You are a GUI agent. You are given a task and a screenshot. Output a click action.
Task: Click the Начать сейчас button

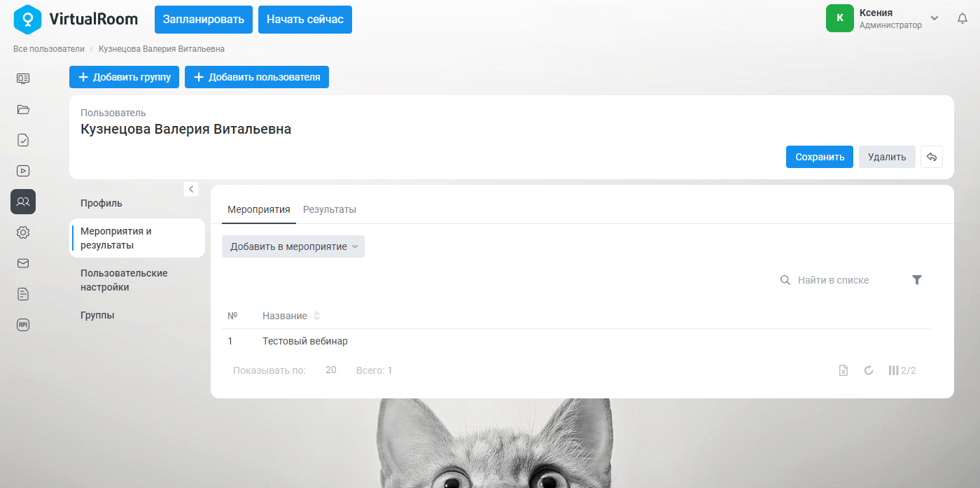[x=305, y=20]
